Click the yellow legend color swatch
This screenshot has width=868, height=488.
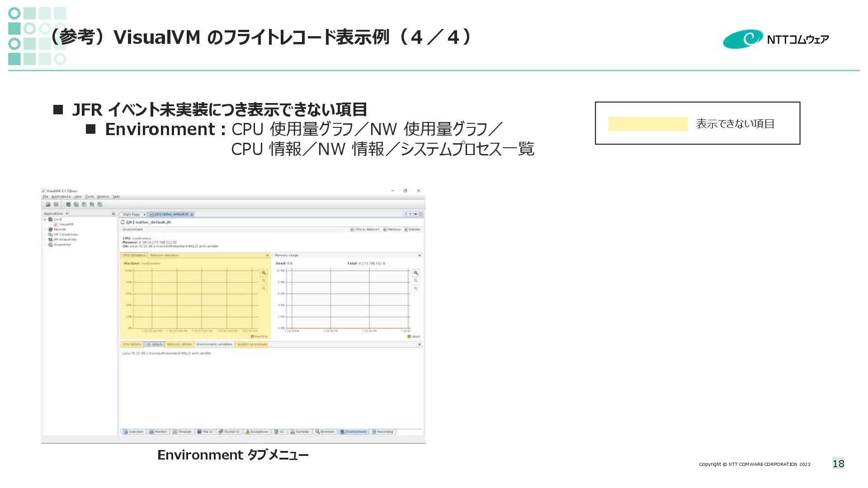click(x=647, y=124)
